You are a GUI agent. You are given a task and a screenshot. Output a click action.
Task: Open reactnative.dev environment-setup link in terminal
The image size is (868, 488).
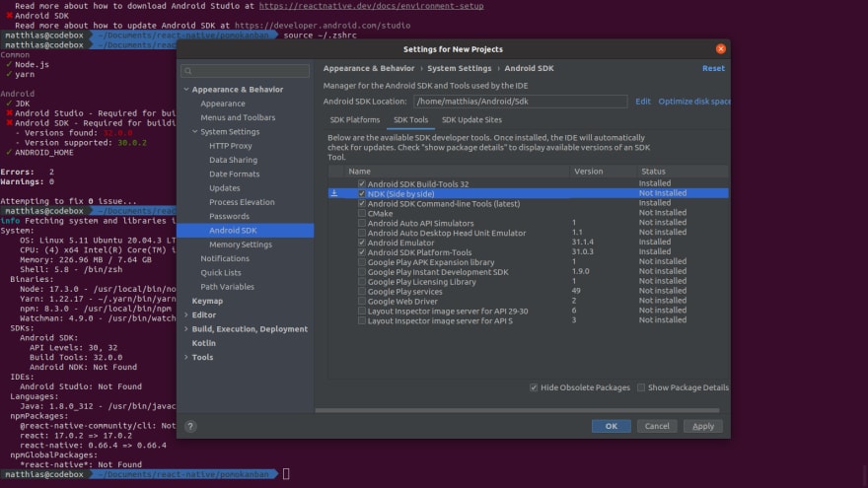371,6
